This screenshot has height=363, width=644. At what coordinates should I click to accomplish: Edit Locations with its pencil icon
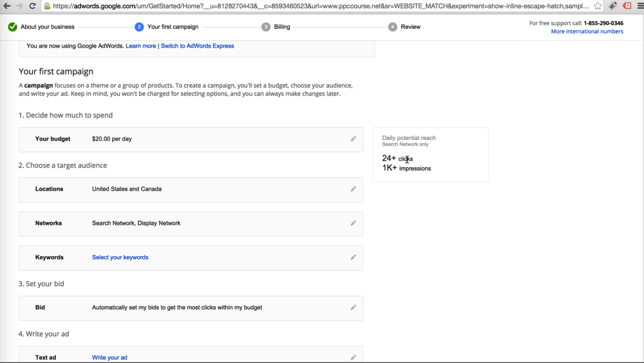353,189
